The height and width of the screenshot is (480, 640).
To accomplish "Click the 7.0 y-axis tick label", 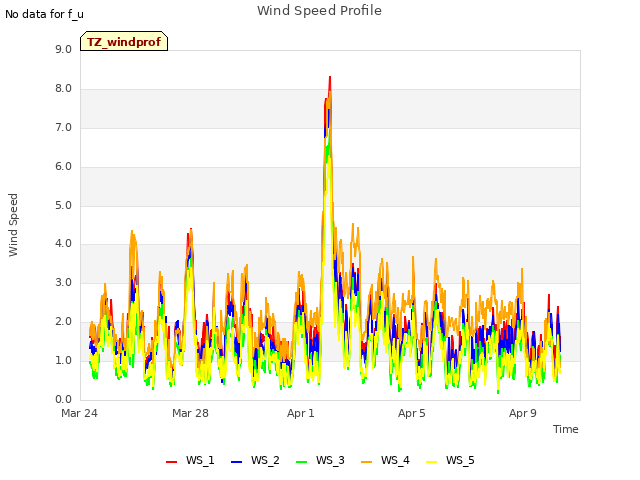I will [63, 128].
